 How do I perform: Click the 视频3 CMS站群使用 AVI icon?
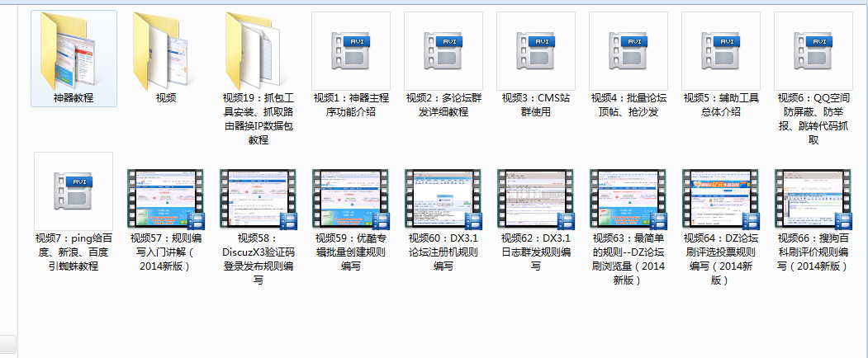(x=535, y=51)
